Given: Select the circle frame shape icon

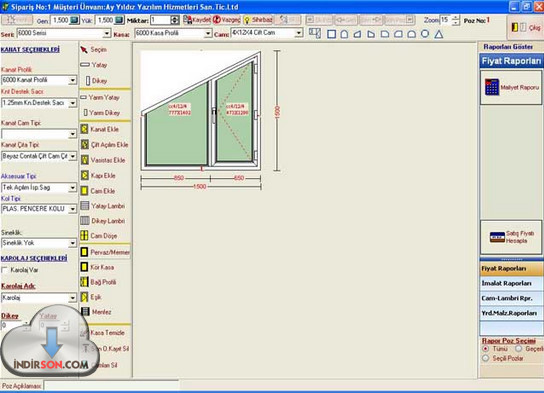Looking at the screenshot, I should pyautogui.click(x=425, y=34).
